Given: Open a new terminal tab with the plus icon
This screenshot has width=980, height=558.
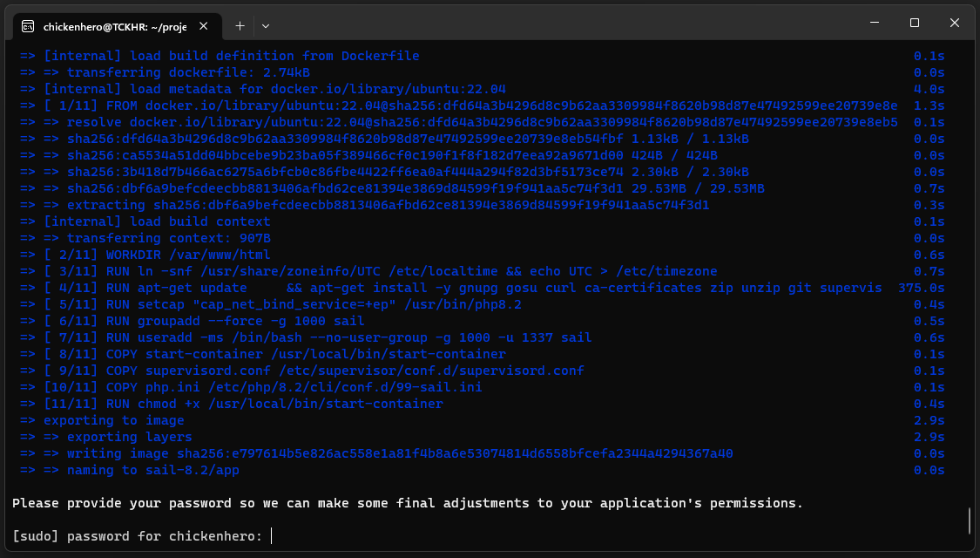Looking at the screenshot, I should coord(240,25).
